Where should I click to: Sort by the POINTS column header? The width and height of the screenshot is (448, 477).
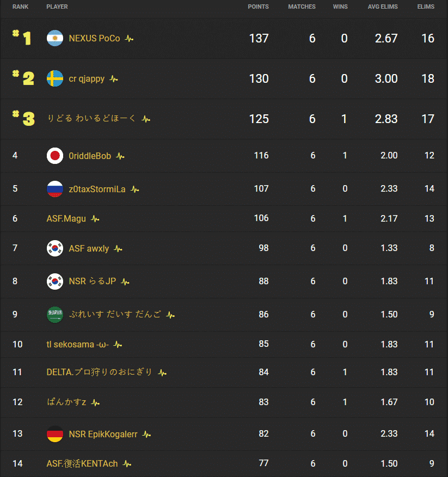(x=259, y=7)
